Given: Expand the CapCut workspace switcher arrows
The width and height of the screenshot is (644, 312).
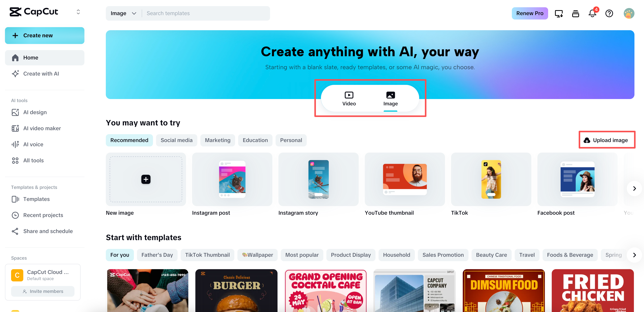Looking at the screenshot, I should pos(78,12).
